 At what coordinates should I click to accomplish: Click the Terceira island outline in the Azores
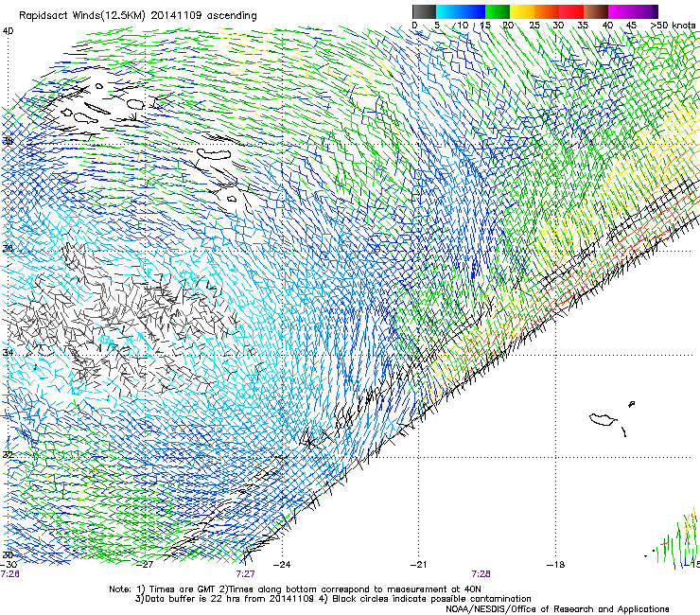coord(135,104)
